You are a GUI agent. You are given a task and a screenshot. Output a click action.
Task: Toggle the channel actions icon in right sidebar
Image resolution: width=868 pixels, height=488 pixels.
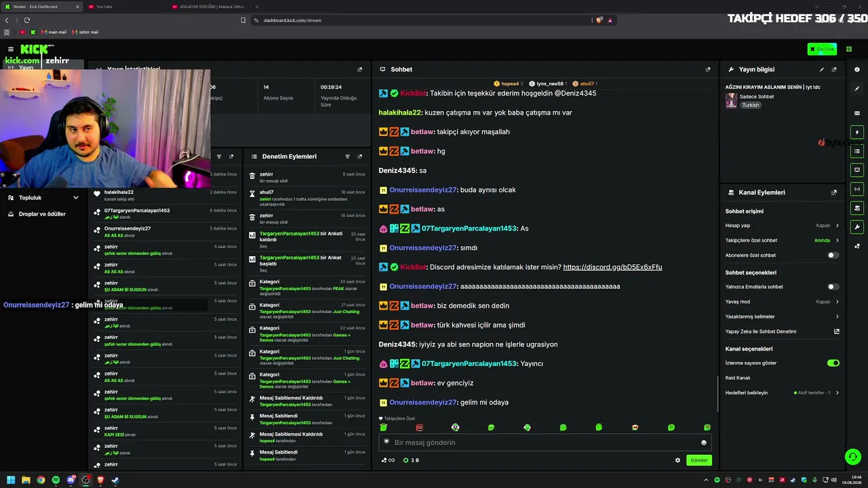857,208
